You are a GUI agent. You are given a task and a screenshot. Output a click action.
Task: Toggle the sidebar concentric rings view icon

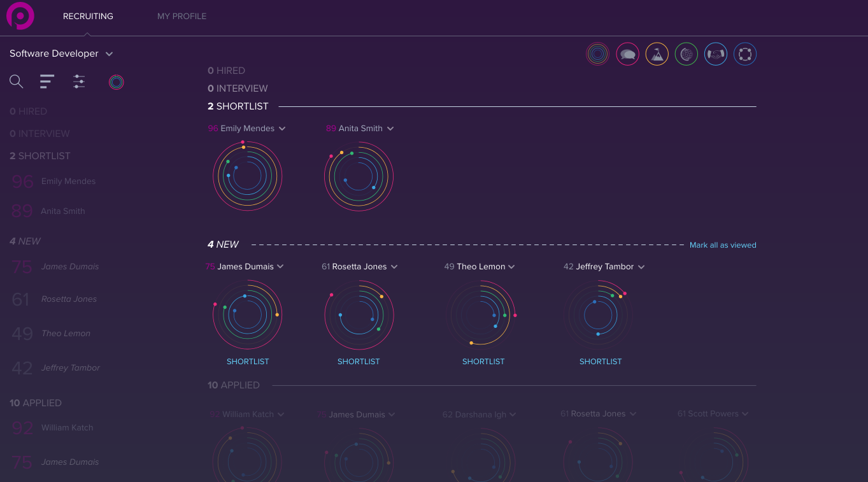pos(116,82)
